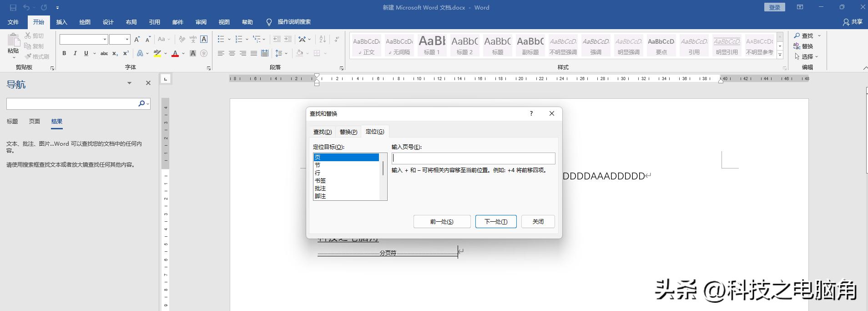The image size is (868, 311).
Task: Apply character shading
Action: coord(193,53)
